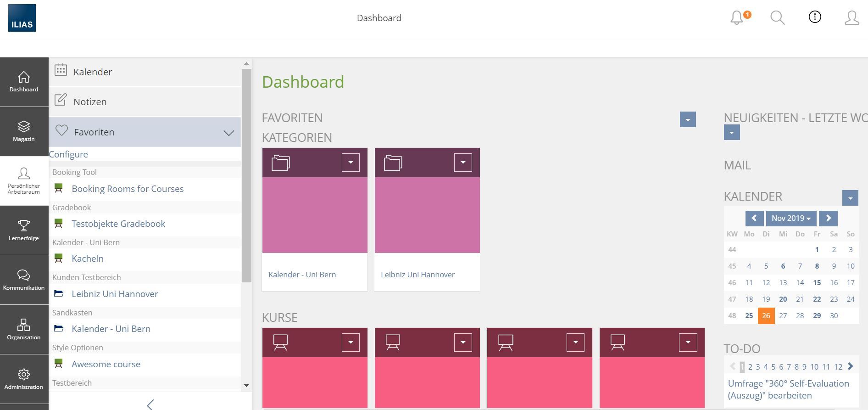Open the user profile avatar icon
The width and height of the screenshot is (868, 410).
click(x=851, y=18)
